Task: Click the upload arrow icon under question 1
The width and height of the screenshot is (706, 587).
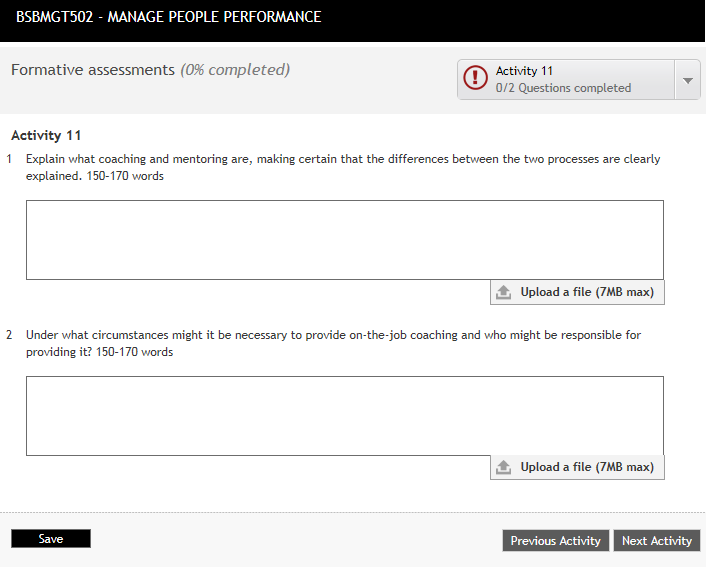Action: (504, 292)
